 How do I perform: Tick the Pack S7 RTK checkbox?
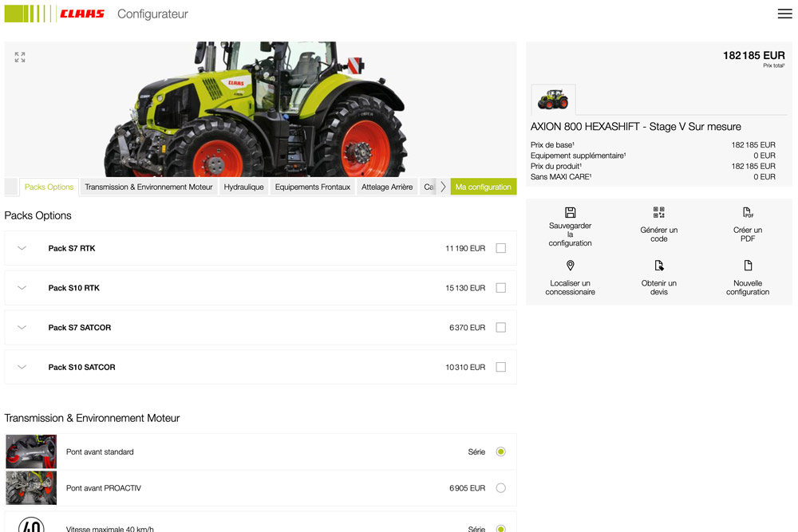501,248
